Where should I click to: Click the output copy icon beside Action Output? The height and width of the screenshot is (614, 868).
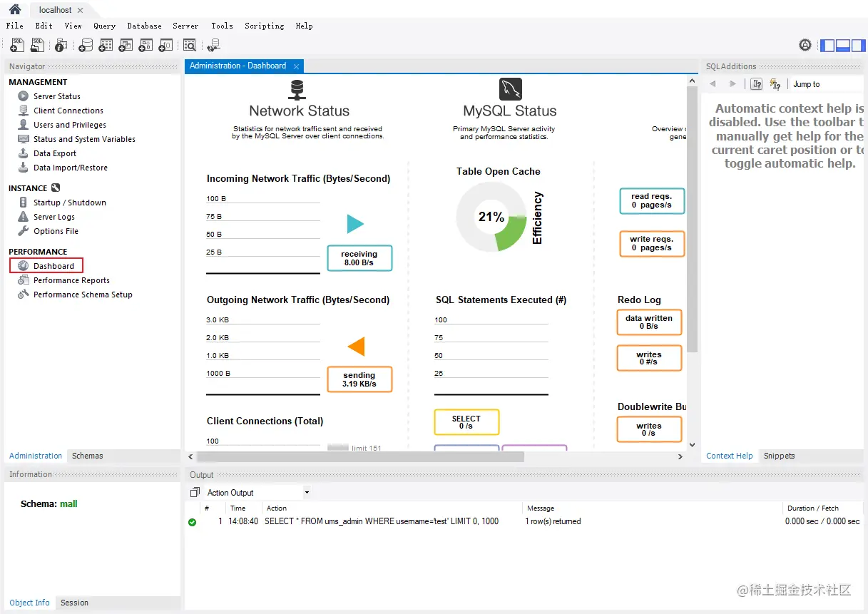[195, 493]
